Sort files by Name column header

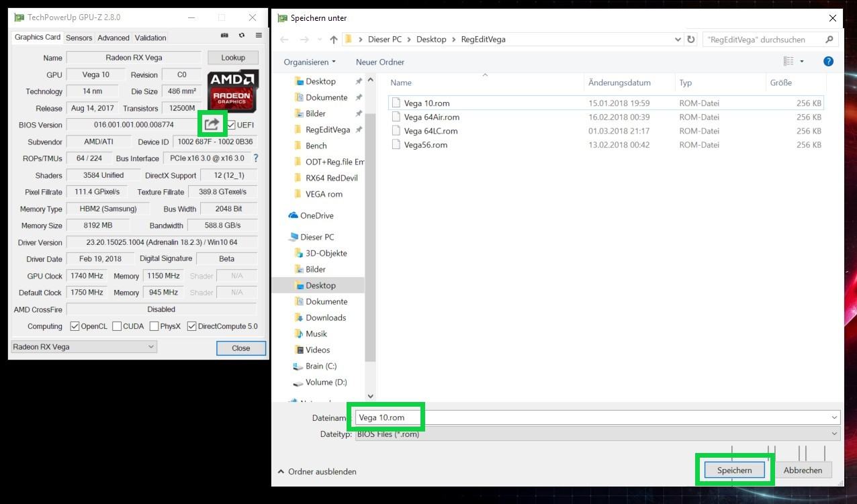click(485, 83)
